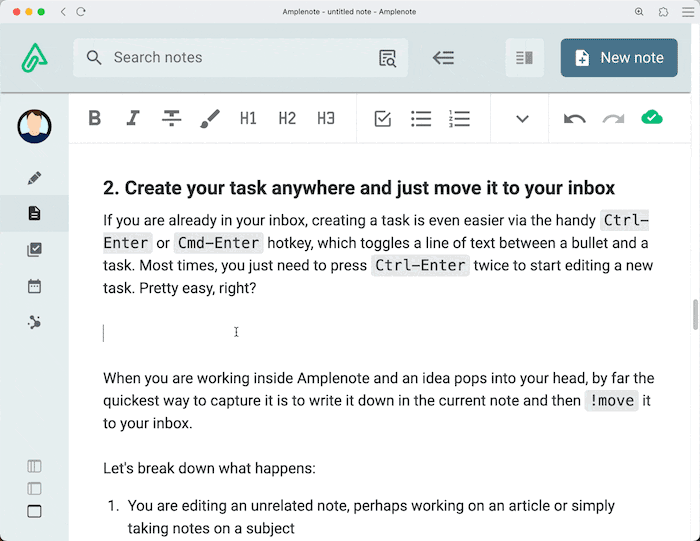Open the extensions puzzle icon
The image size is (700, 541).
[x=663, y=12]
